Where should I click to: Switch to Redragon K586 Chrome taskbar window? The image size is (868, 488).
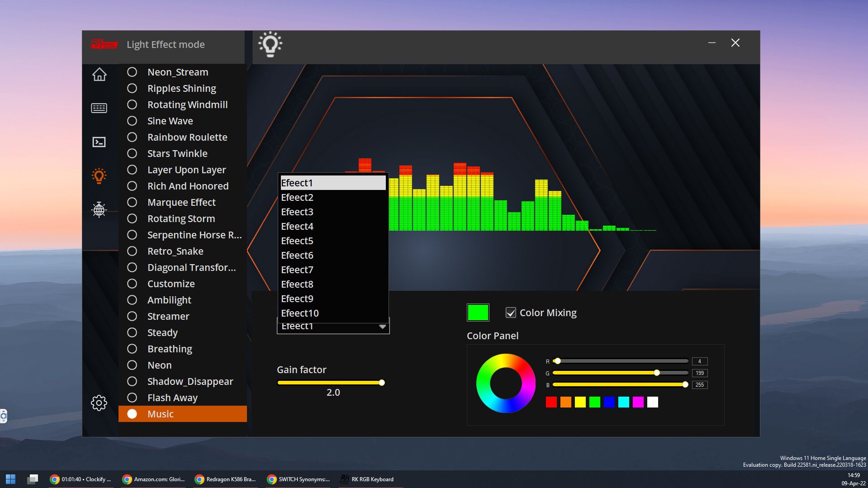225,479
